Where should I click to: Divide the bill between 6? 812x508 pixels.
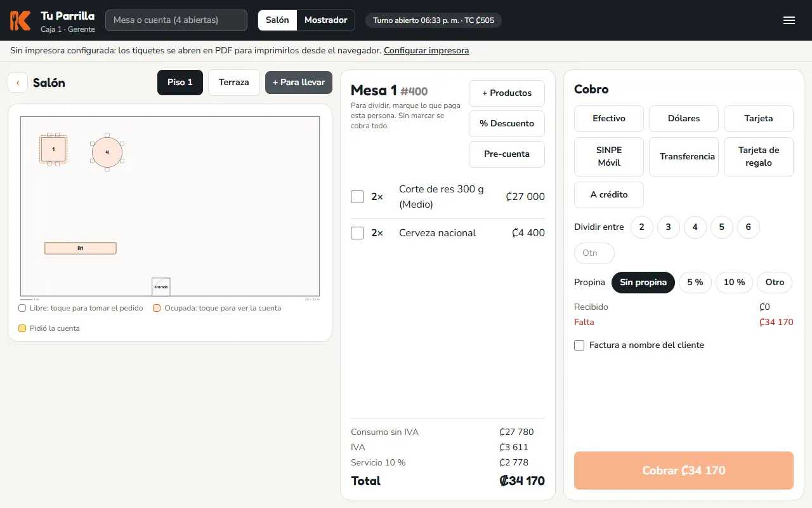pos(749,227)
